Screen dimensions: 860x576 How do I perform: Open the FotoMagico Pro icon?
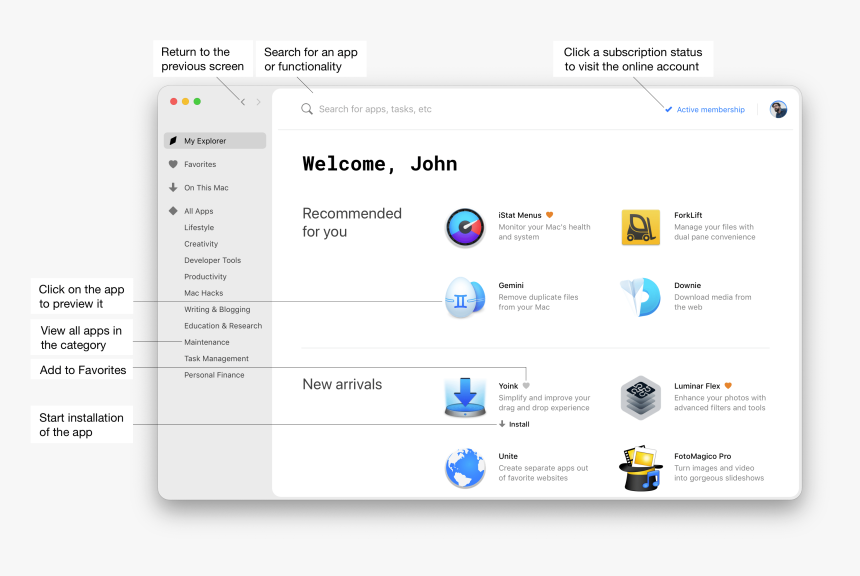[640, 468]
